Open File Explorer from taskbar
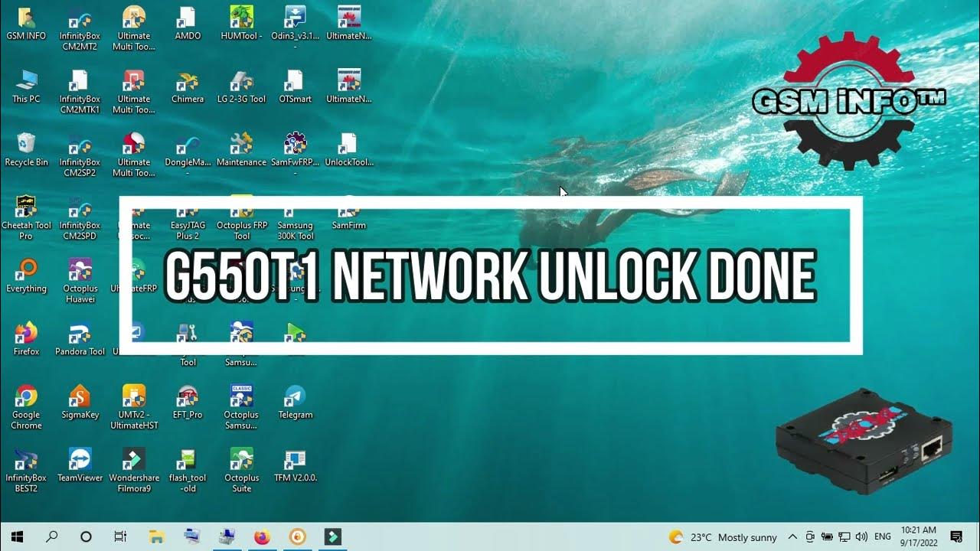980x551 pixels. point(156,536)
